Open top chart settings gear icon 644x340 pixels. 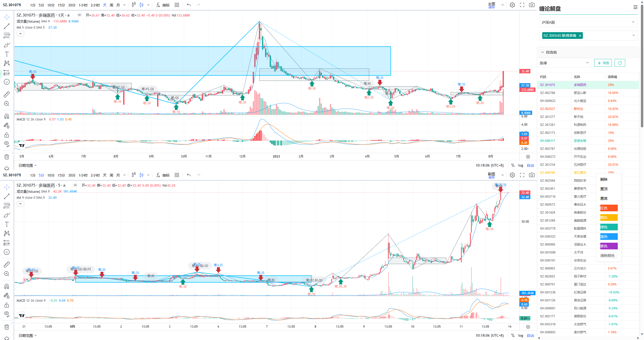coord(512,5)
